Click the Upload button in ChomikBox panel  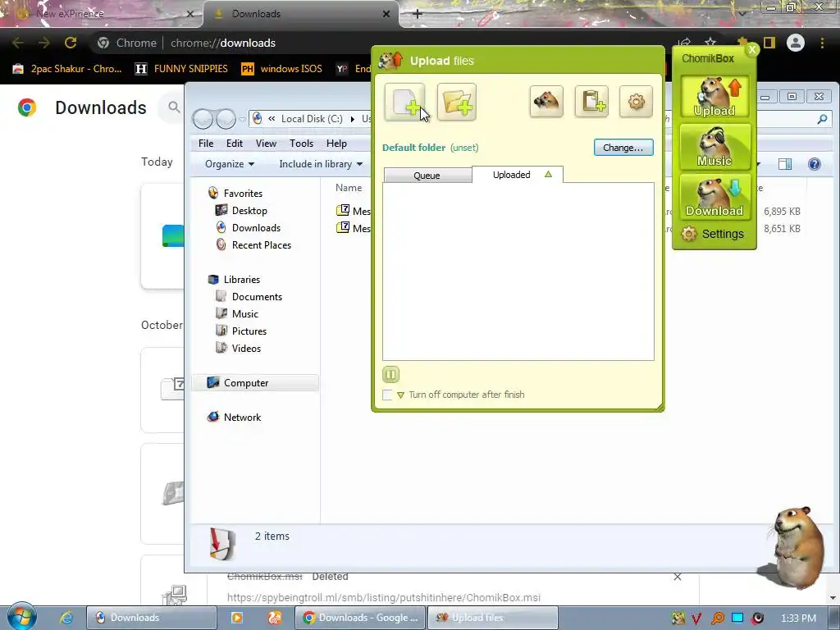[x=714, y=97]
